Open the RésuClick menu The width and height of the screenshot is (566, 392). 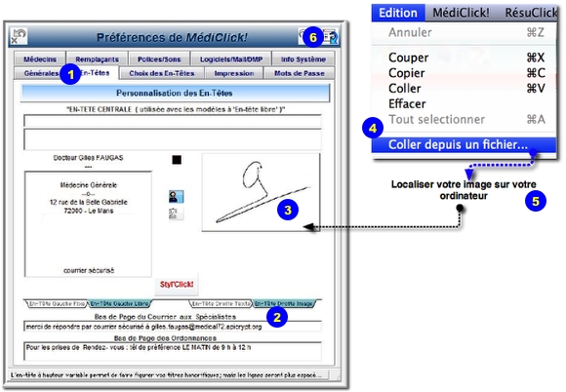531,13
